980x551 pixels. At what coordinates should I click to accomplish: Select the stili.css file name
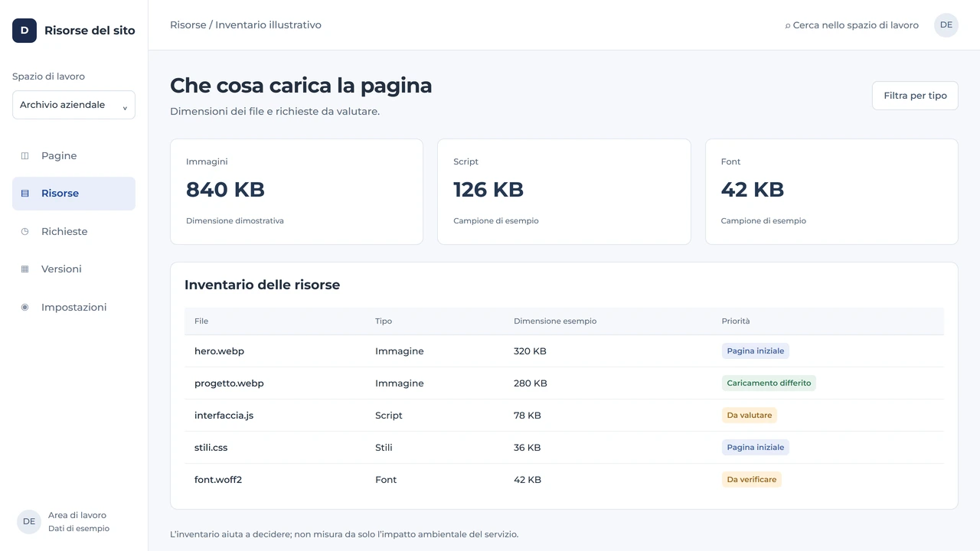[211, 448]
